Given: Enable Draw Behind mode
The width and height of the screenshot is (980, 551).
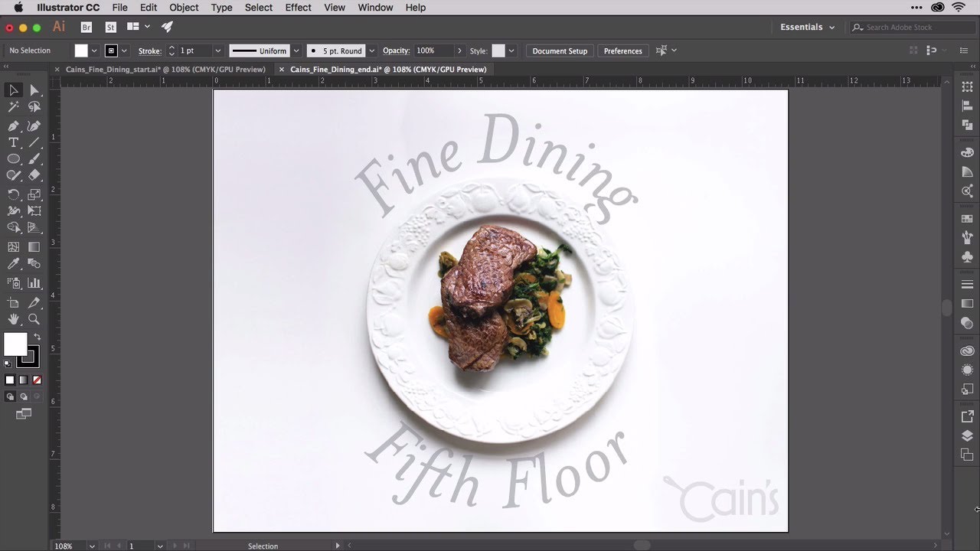Looking at the screenshot, I should click(24, 396).
